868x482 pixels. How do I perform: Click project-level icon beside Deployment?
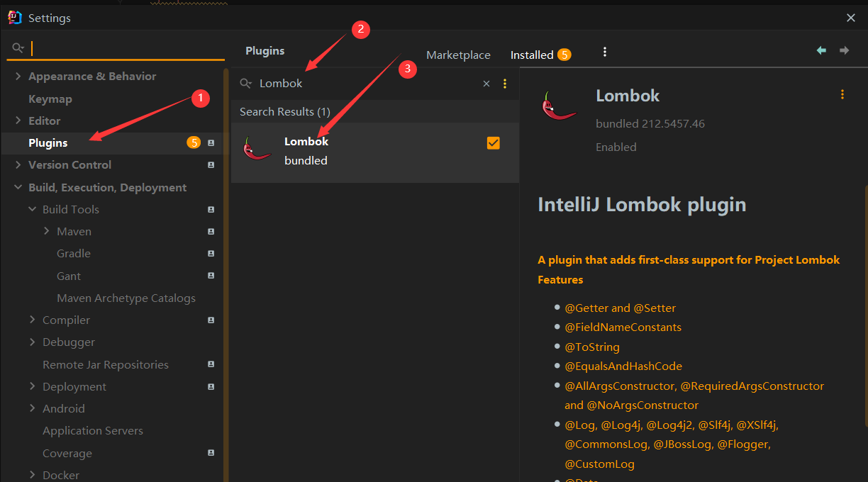(x=211, y=387)
